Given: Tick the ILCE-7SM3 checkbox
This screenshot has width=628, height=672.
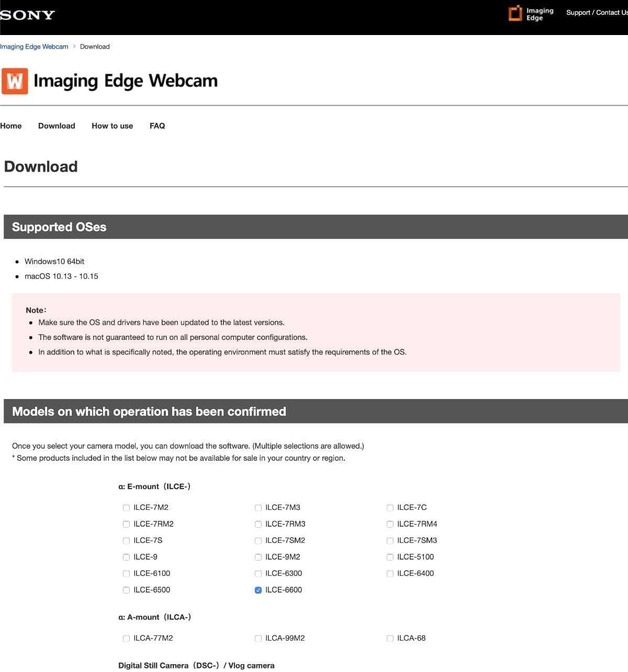Looking at the screenshot, I should pos(390,541).
